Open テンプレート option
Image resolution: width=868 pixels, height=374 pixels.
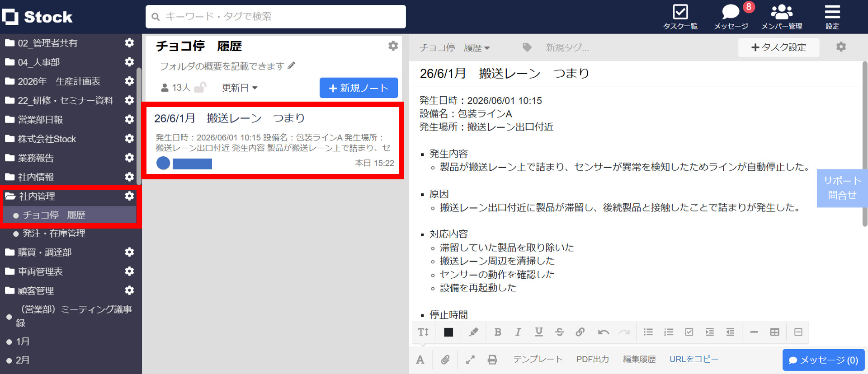pos(538,359)
